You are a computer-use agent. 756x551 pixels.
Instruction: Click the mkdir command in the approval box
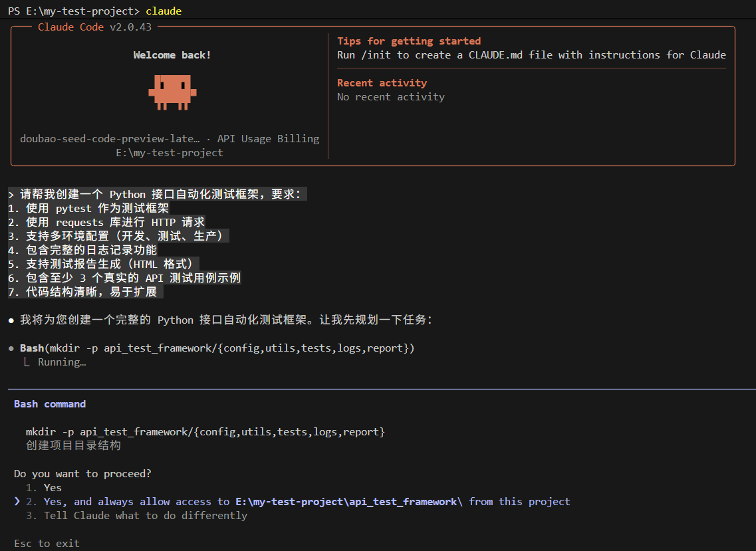pyautogui.click(x=205, y=432)
